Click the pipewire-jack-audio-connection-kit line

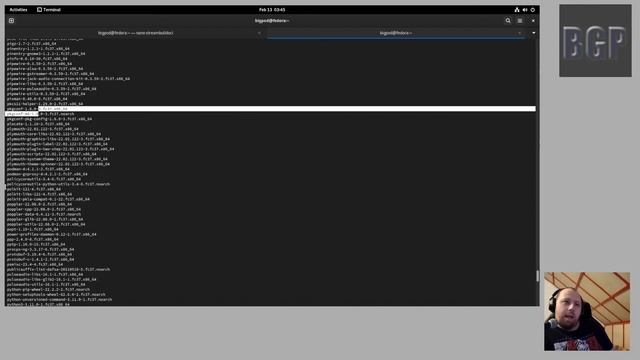[68, 79]
